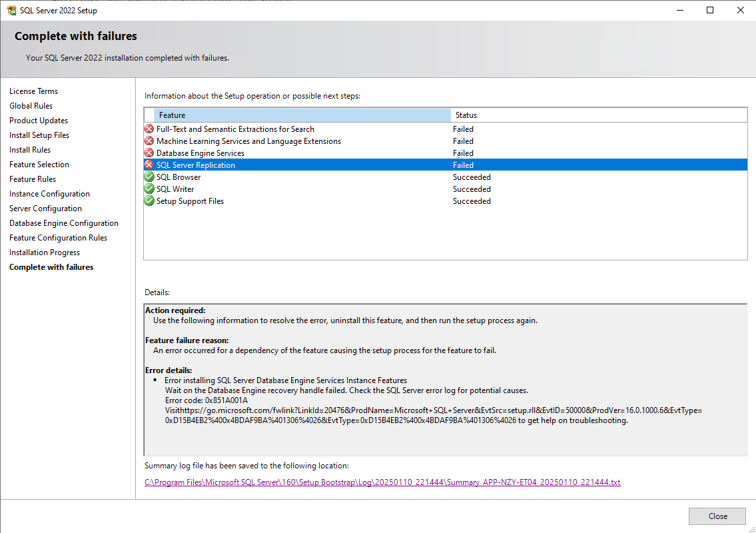
Task: Minimize the SQL Server 2022 Setup window
Action: tap(680, 10)
